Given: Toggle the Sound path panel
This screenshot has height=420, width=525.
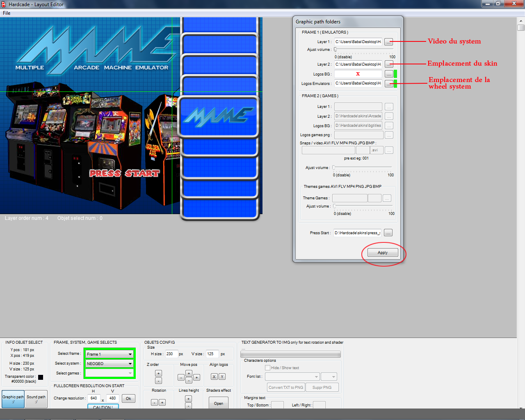Looking at the screenshot, I should click(x=36, y=399).
